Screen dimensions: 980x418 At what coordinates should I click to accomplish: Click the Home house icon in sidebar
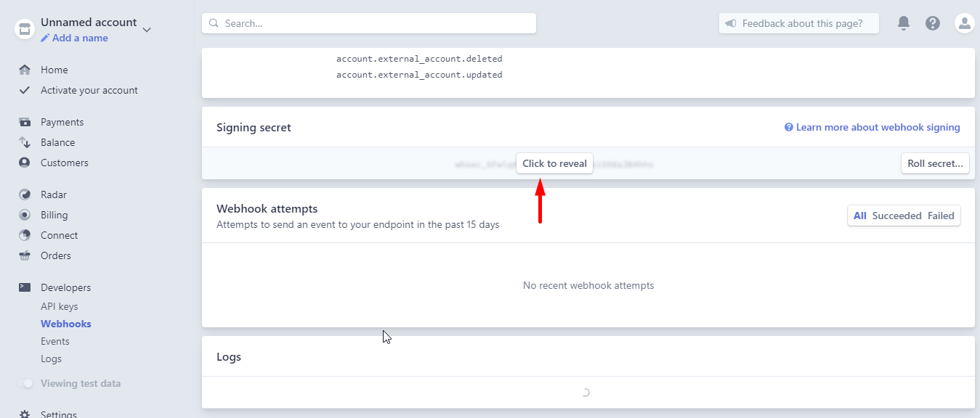pos(25,70)
